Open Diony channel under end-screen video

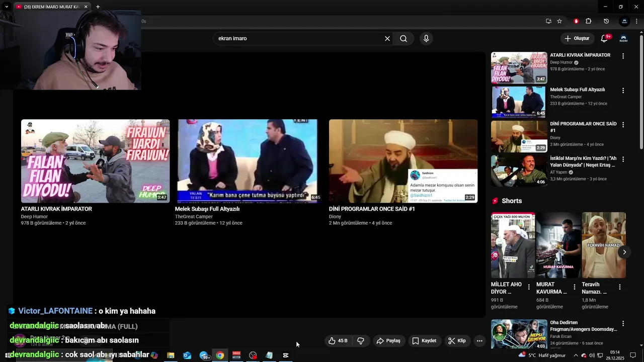(x=335, y=217)
